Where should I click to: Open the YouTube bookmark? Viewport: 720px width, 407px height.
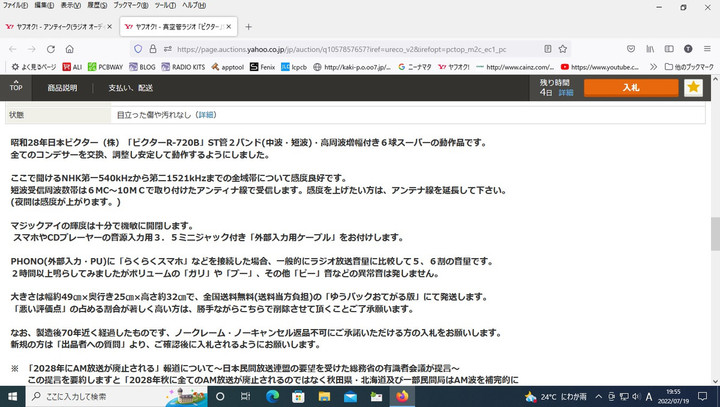coord(602,67)
